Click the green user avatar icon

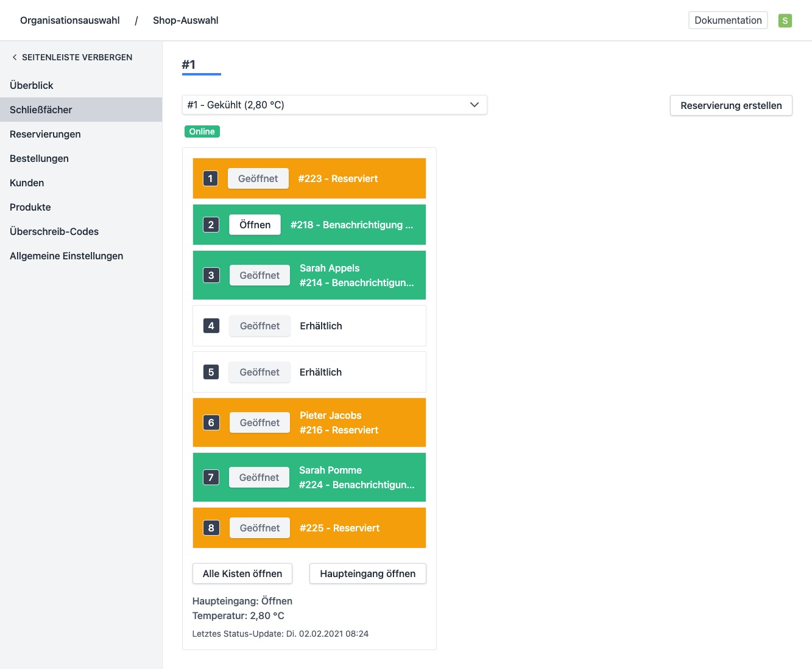(785, 21)
